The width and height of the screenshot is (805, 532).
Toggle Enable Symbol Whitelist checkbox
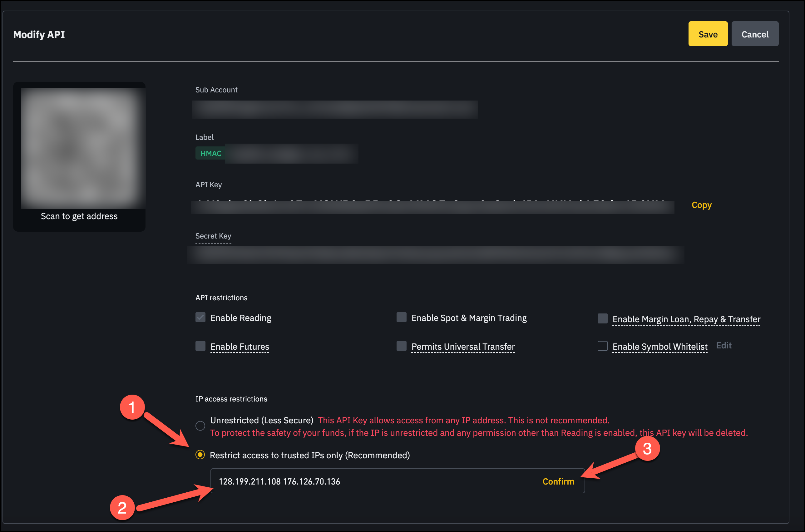coord(602,346)
